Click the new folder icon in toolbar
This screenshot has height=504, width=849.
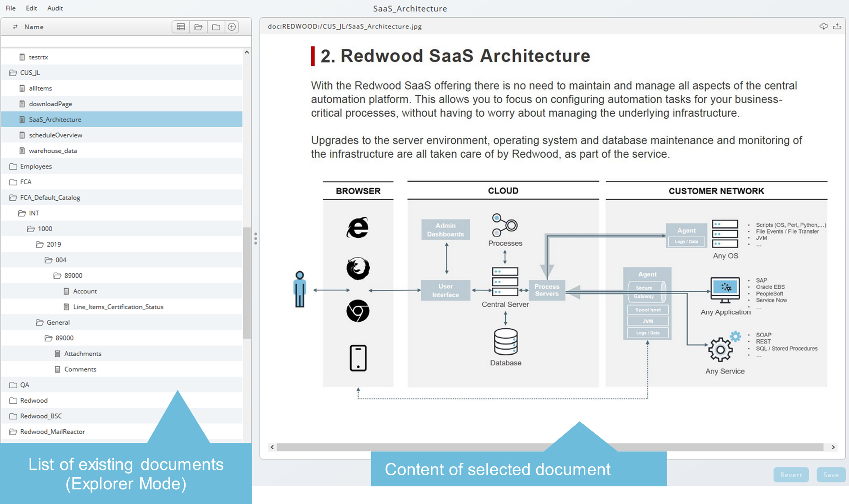216,27
